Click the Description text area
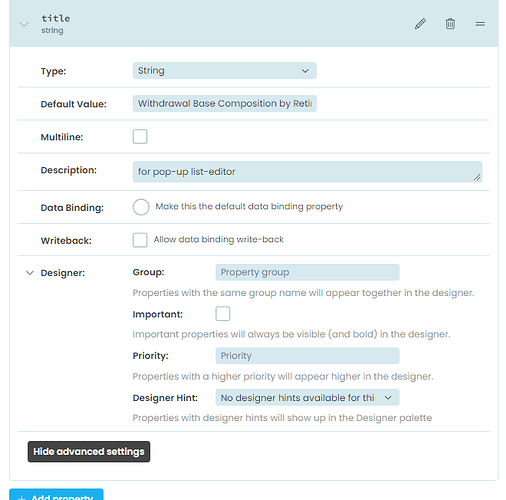This screenshot has height=500, width=506. (307, 172)
